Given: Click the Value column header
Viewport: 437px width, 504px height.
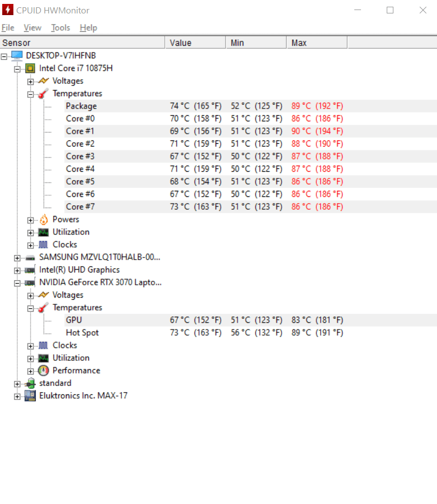Looking at the screenshot, I should [x=196, y=43].
